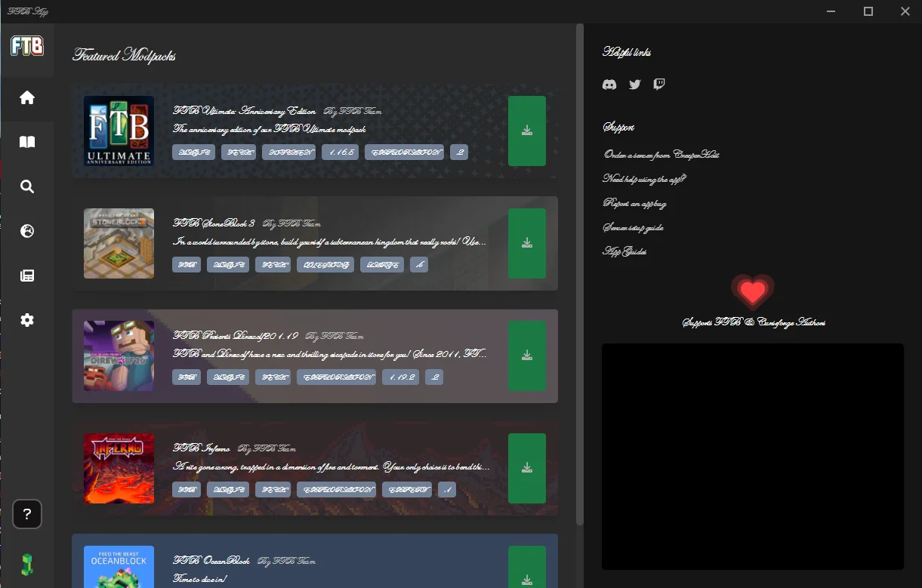This screenshot has height=588, width=922.
Task: Open the Twitter link icon
Action: pyautogui.click(x=635, y=85)
